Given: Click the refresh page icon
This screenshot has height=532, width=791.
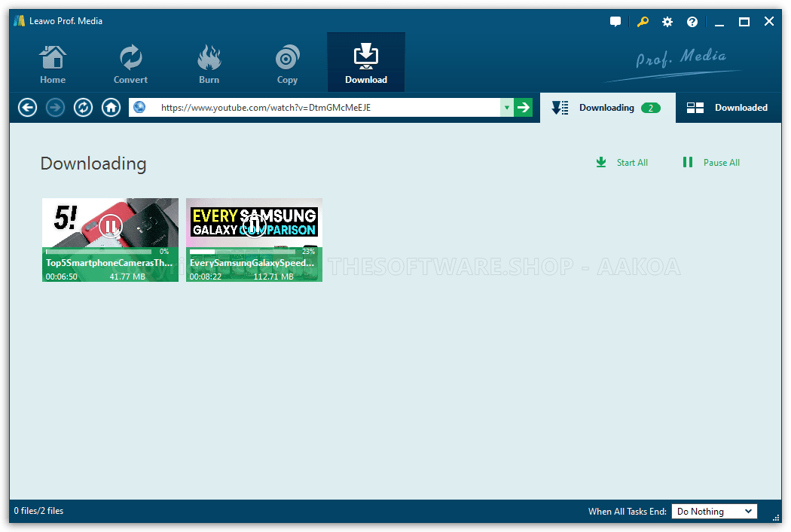Looking at the screenshot, I should pos(83,108).
